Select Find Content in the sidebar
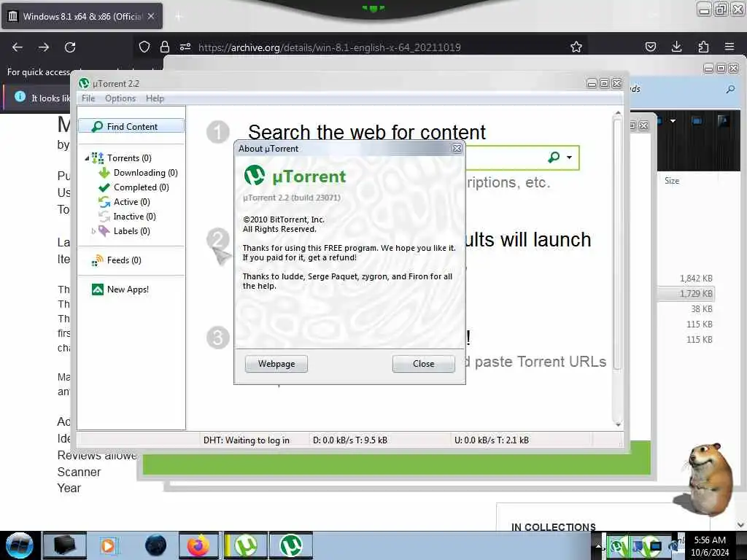 click(131, 126)
